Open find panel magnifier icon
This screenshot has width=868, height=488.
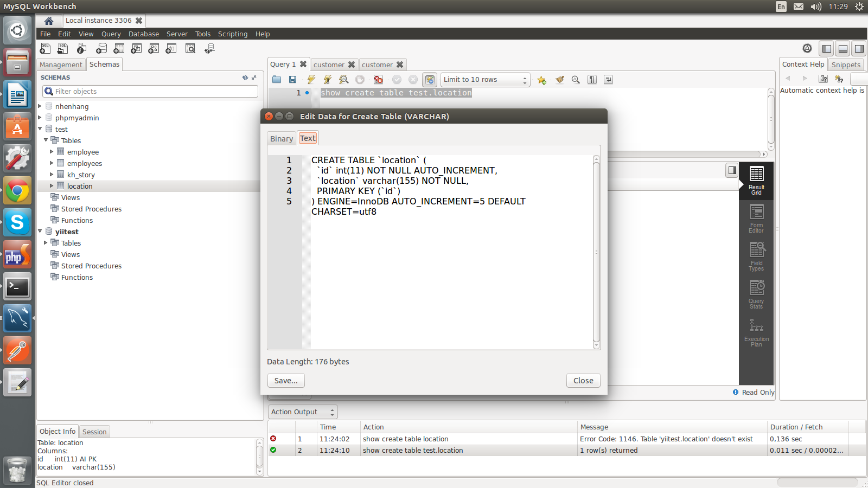(576, 80)
